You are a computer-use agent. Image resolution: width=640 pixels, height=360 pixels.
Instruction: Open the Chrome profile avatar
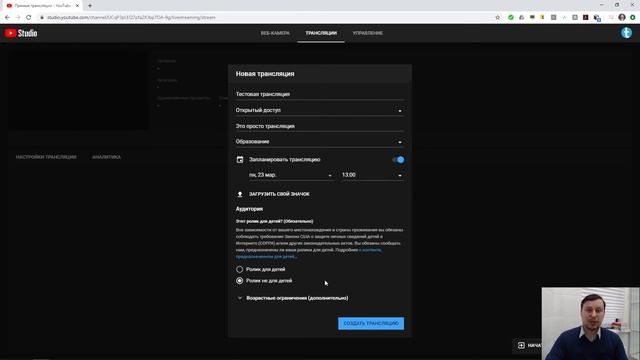coord(622,18)
